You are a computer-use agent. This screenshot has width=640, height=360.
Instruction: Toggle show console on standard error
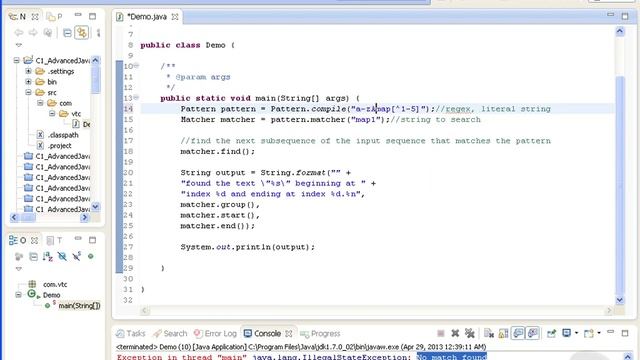533,333
